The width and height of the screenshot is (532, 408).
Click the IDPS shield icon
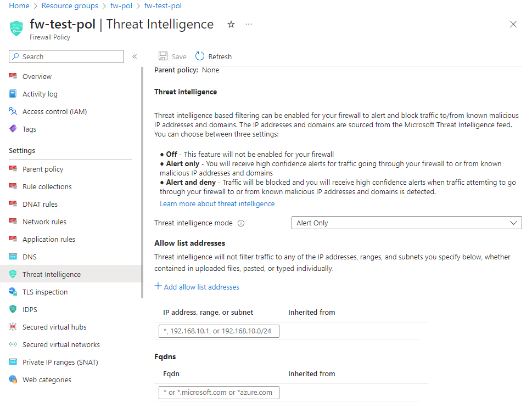point(13,309)
